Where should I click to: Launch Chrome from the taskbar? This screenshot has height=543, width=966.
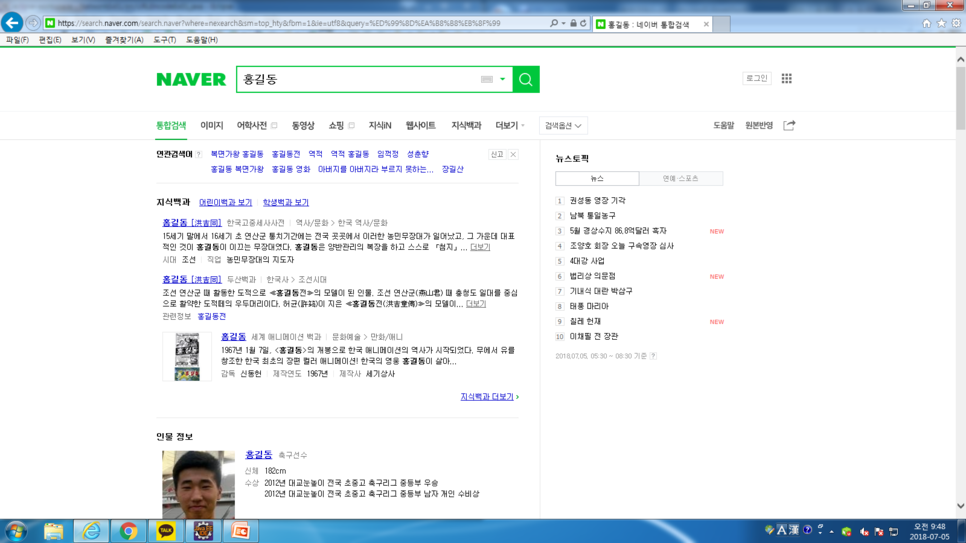point(128,531)
